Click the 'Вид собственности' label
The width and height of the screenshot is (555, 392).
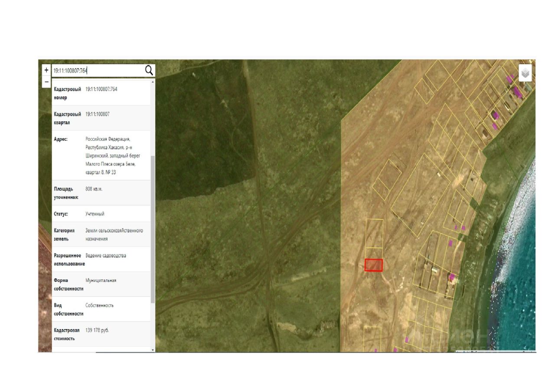pyautogui.click(x=69, y=309)
